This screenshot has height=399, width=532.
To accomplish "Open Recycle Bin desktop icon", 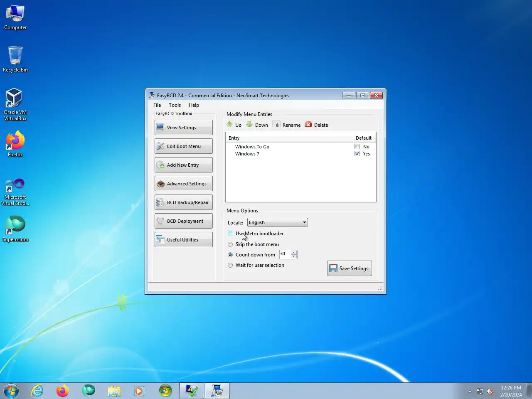I will point(15,59).
